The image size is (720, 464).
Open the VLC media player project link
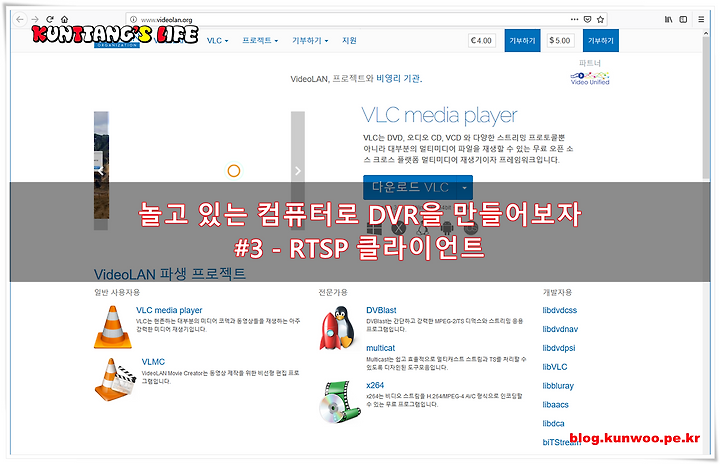[169, 310]
